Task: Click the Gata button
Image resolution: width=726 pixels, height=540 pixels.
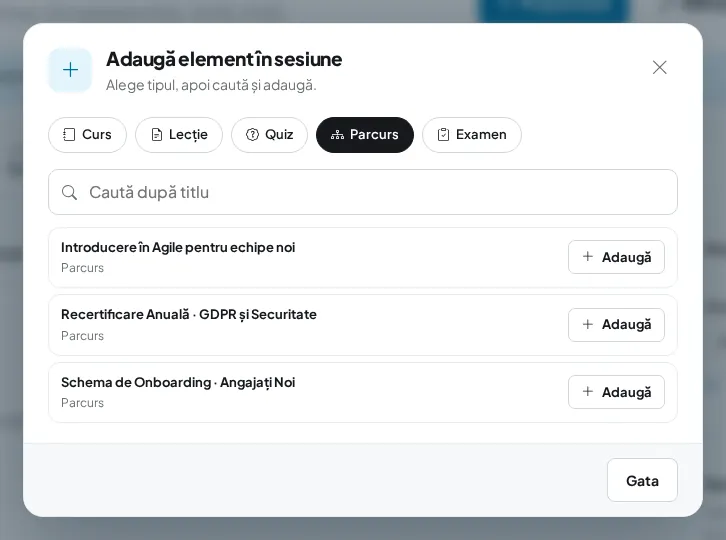Action: [642, 480]
